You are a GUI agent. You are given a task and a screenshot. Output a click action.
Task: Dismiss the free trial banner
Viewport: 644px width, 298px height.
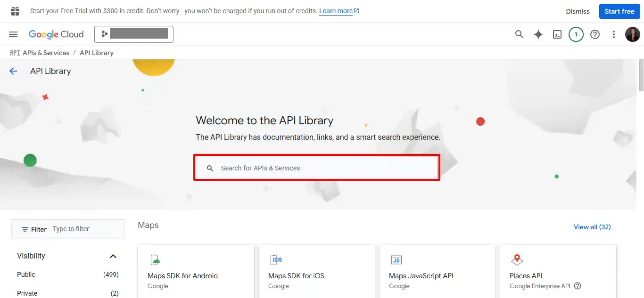[578, 11]
